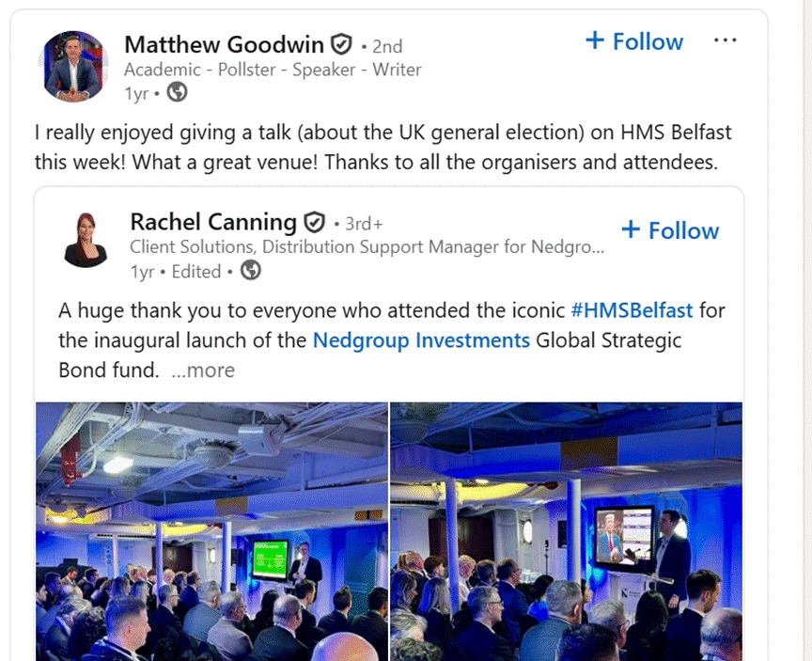Open the left event photo of the audience
812x661 pixels.
[211, 531]
